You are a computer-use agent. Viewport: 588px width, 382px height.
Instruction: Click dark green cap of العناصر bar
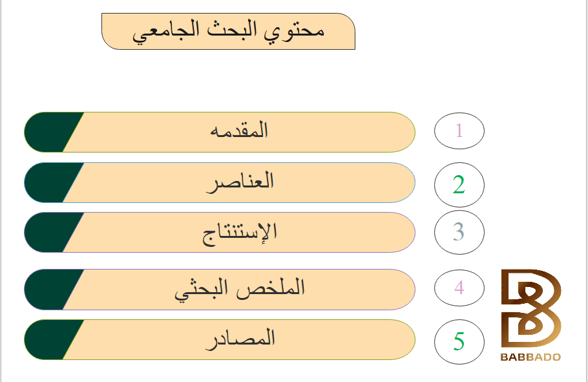click(50, 183)
